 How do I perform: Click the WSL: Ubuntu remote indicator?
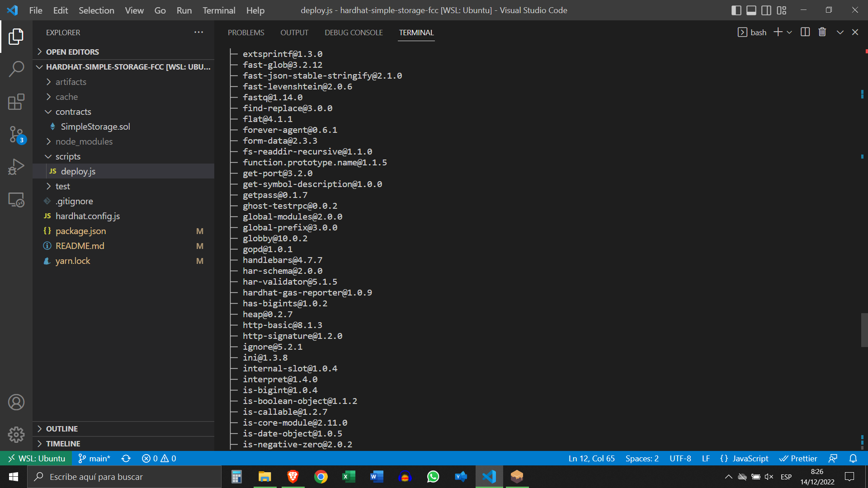36,458
